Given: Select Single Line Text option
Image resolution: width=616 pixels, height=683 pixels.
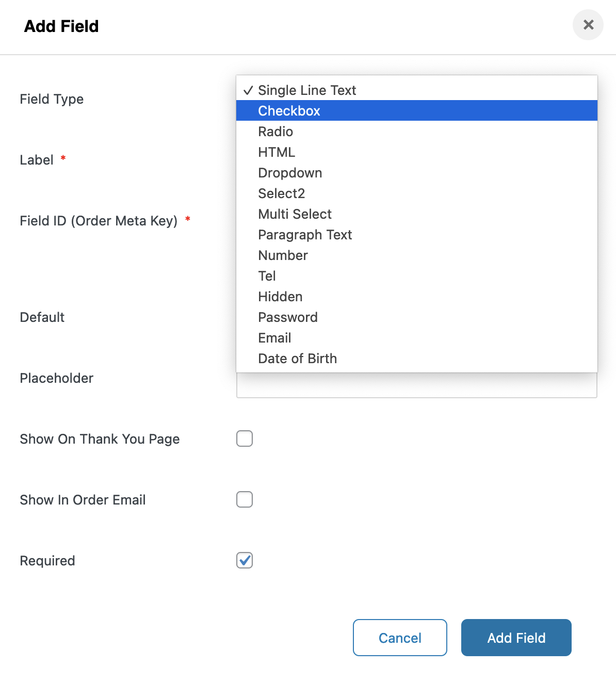Looking at the screenshot, I should click(307, 90).
